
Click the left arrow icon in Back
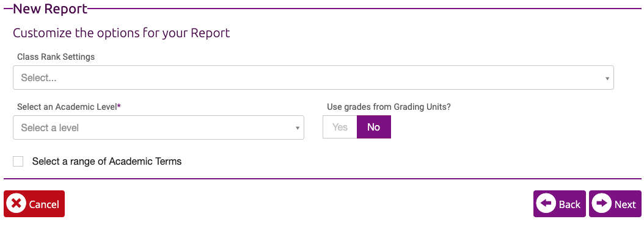point(546,204)
